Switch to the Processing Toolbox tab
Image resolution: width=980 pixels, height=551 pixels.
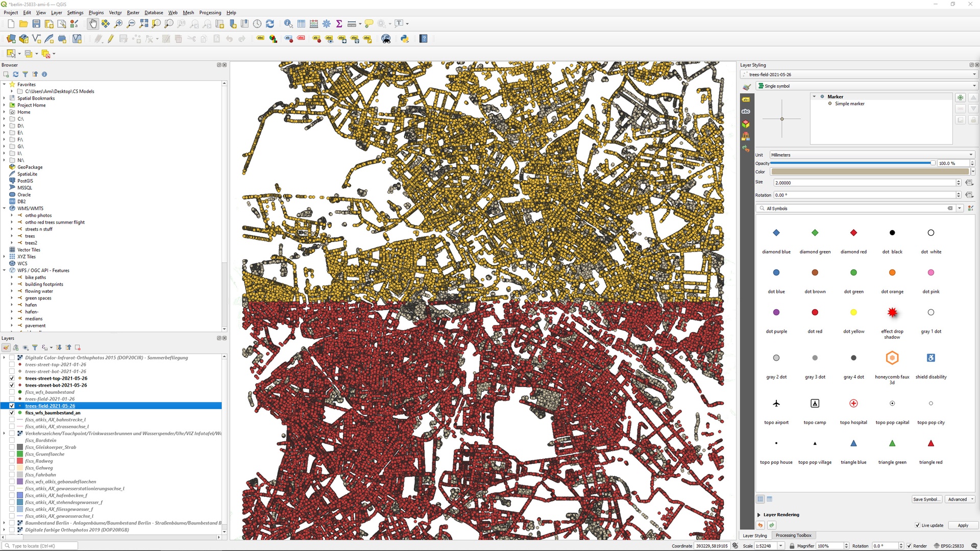[x=793, y=536]
